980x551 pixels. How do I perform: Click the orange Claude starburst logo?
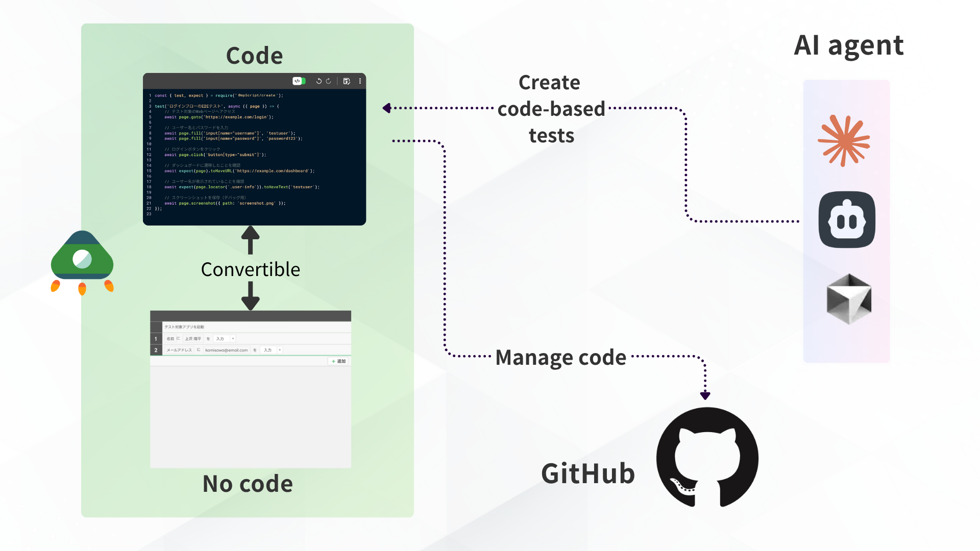pyautogui.click(x=844, y=141)
